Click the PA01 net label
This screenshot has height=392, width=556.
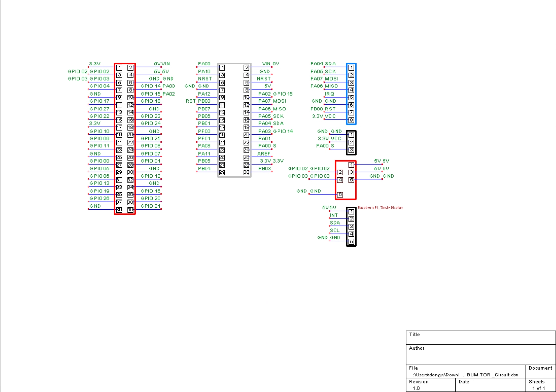[265, 138]
